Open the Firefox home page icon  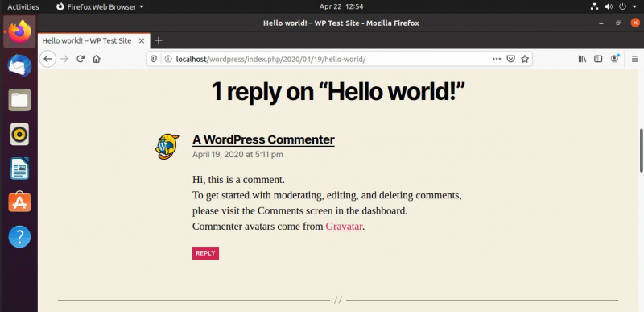pyautogui.click(x=97, y=59)
